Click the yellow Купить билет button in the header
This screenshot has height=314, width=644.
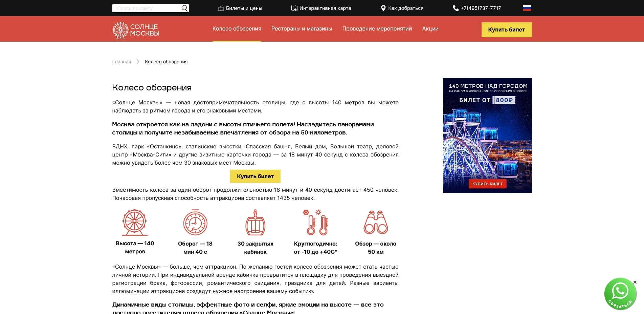506,30
